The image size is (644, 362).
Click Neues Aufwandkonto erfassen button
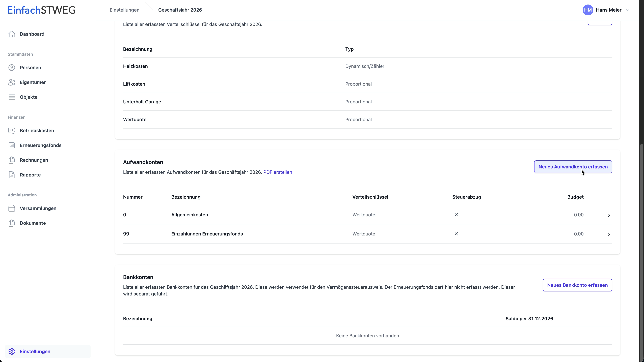[x=573, y=167]
